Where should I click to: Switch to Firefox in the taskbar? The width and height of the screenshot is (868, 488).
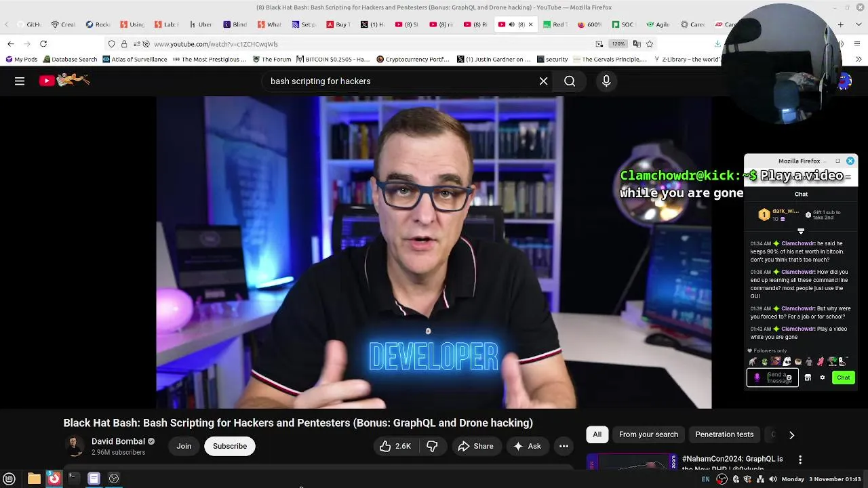pos(54,479)
